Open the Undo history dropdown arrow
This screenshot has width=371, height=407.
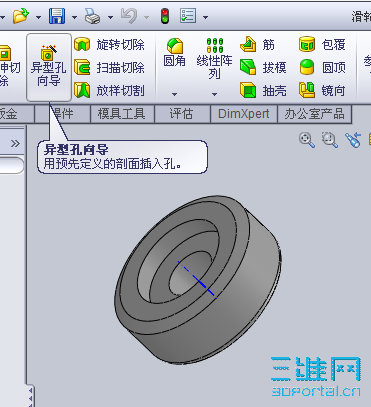146,17
